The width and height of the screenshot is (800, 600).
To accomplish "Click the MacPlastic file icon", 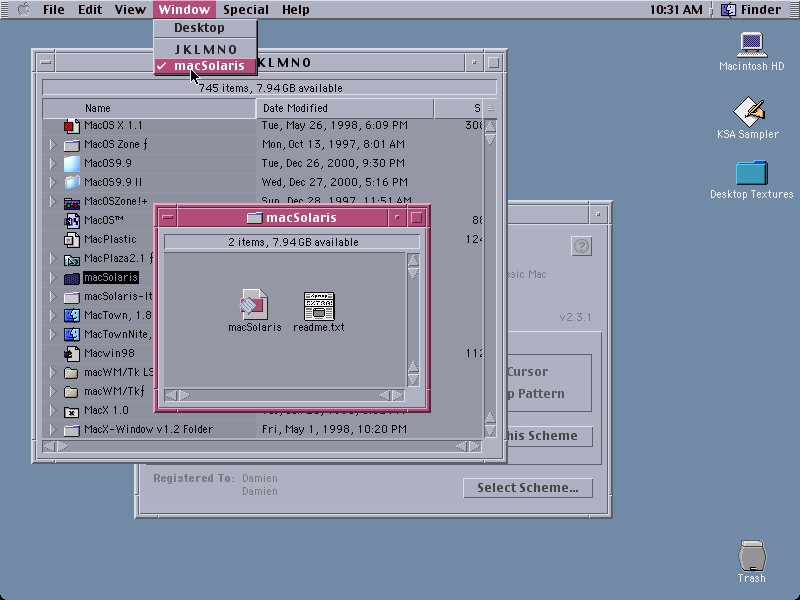I will click(x=71, y=240).
